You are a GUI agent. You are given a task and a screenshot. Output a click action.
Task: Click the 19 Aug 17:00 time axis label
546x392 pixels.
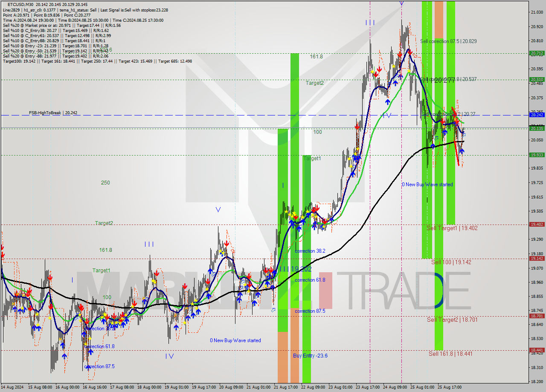pos(204,387)
